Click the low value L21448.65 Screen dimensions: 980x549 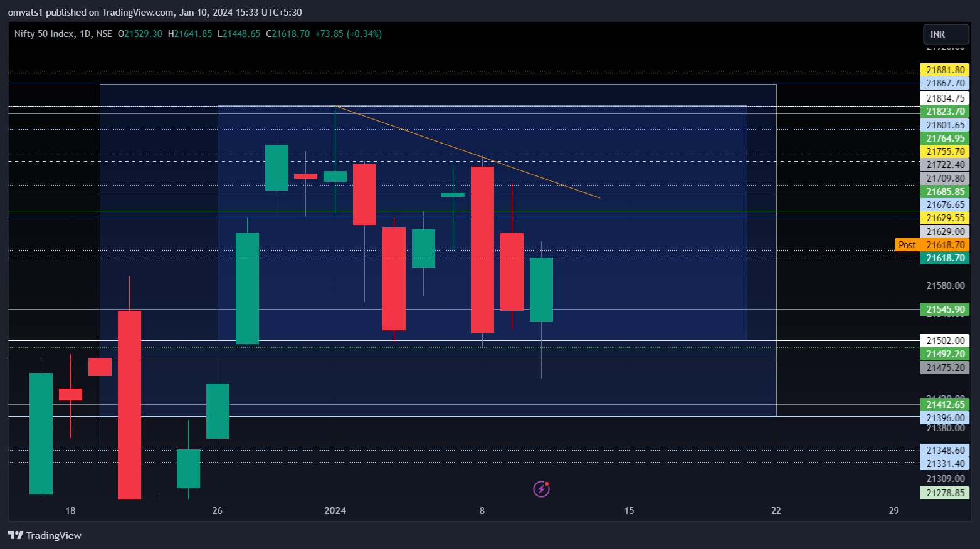pyautogui.click(x=239, y=34)
